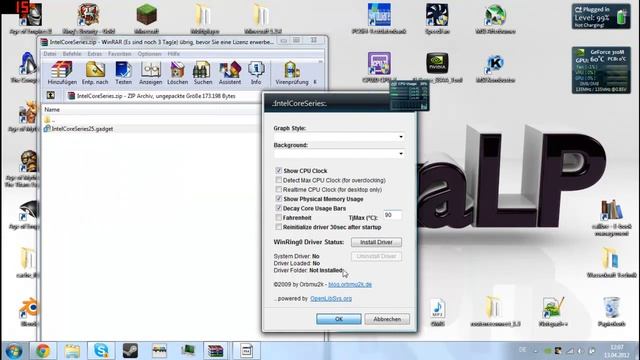
Task: Click the battery level gadget
Action: pyautogui.click(x=601, y=16)
